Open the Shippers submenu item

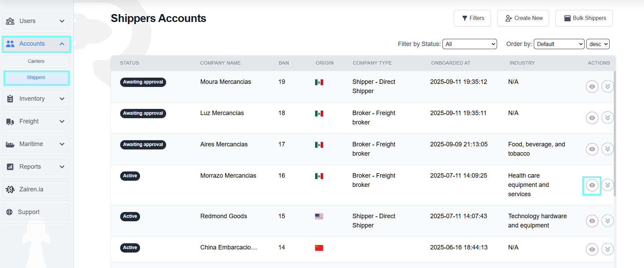coord(36,78)
